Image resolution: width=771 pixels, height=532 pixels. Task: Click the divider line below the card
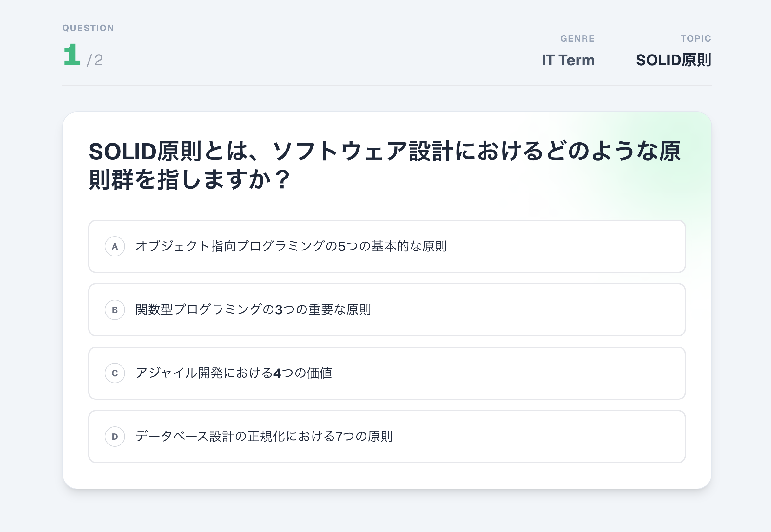tap(387, 520)
